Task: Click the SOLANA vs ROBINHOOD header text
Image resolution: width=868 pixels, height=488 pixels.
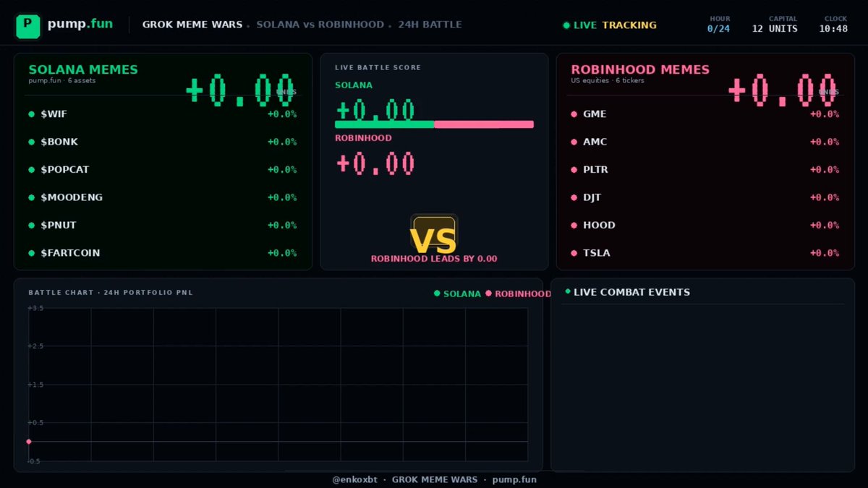Action: click(x=320, y=25)
